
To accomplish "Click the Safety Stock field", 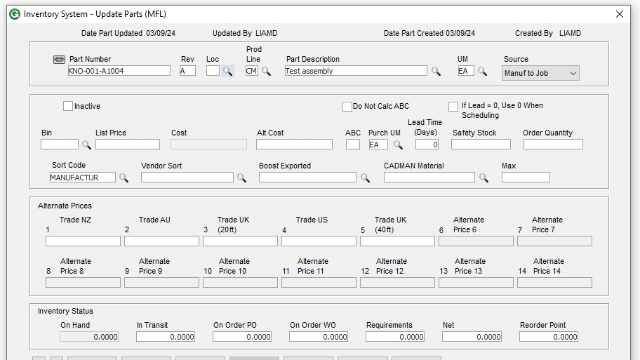I will pos(481,144).
